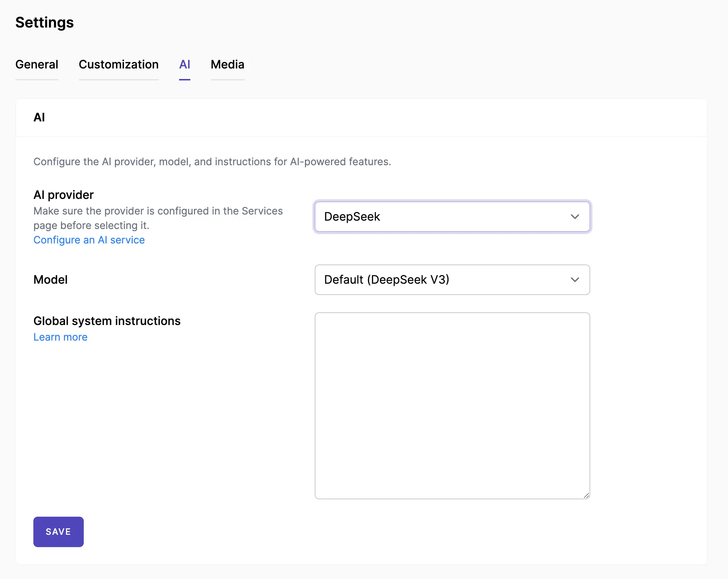The image size is (728, 579).
Task: Open the Configure an AI service link
Action: point(89,240)
